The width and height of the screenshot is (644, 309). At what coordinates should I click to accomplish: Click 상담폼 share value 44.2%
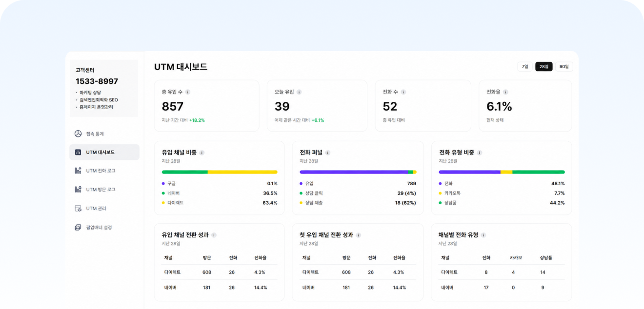(x=557, y=203)
